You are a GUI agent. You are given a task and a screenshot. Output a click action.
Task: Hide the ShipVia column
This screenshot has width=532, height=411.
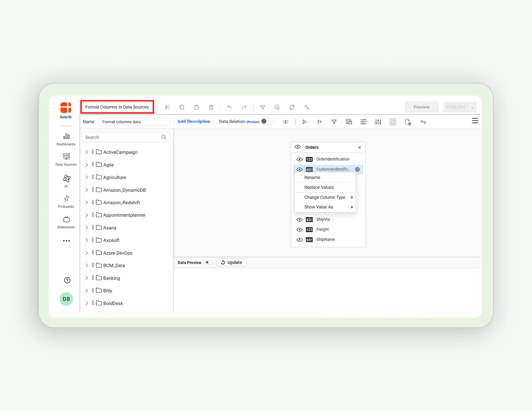[x=300, y=220]
